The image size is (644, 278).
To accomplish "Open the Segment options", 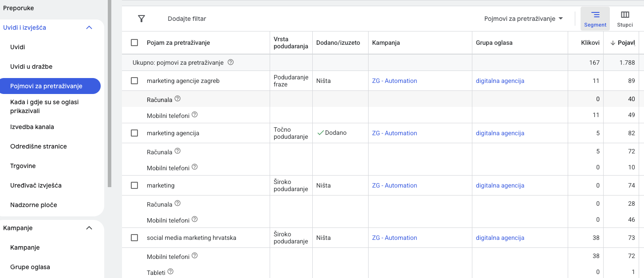I will point(595,19).
